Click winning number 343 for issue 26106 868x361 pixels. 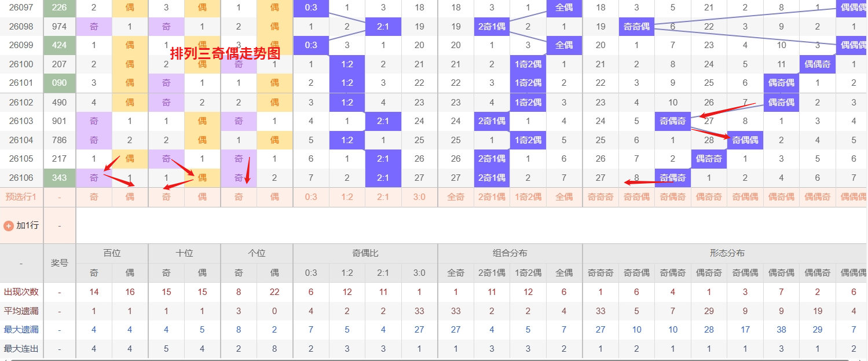[59, 178]
